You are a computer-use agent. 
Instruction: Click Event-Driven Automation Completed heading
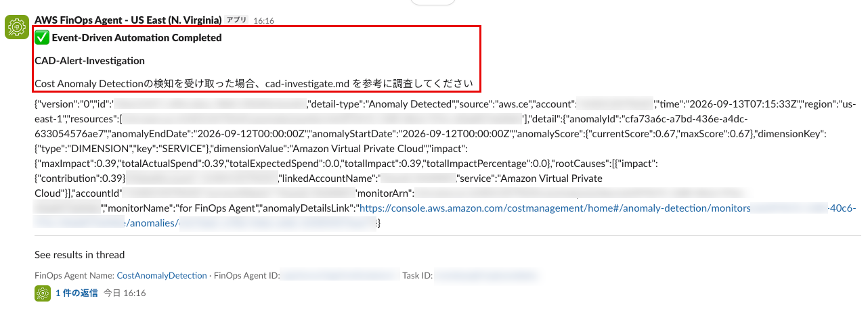137,38
